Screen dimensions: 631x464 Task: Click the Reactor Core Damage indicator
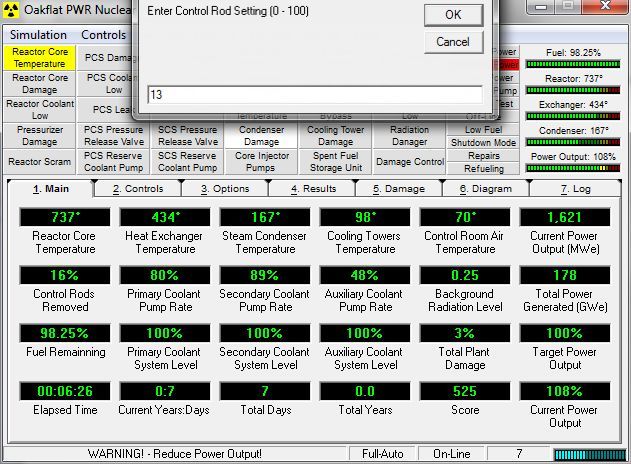click(39, 84)
